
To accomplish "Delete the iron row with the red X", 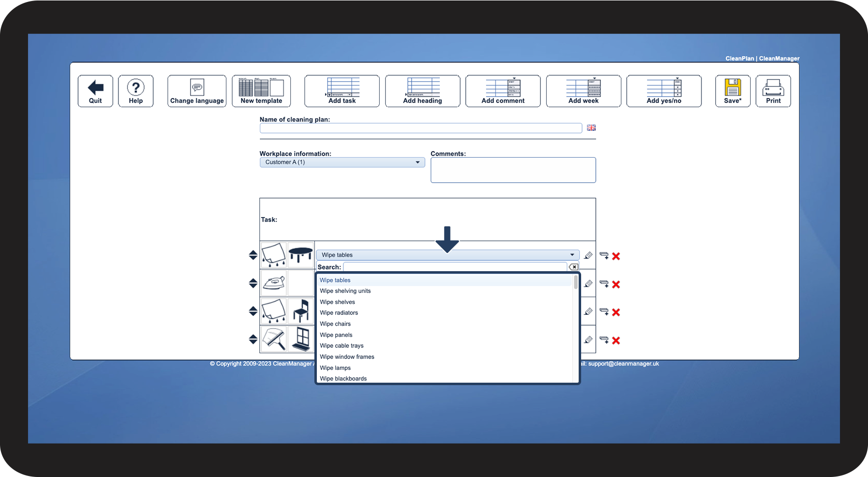I will pos(616,284).
